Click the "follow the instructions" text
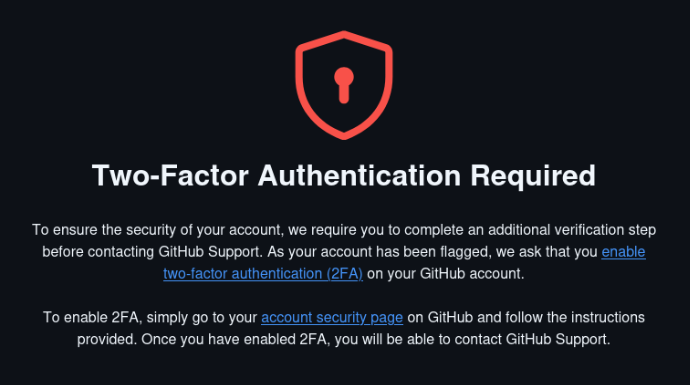Viewport: 690px width, 385px height. pos(575,317)
